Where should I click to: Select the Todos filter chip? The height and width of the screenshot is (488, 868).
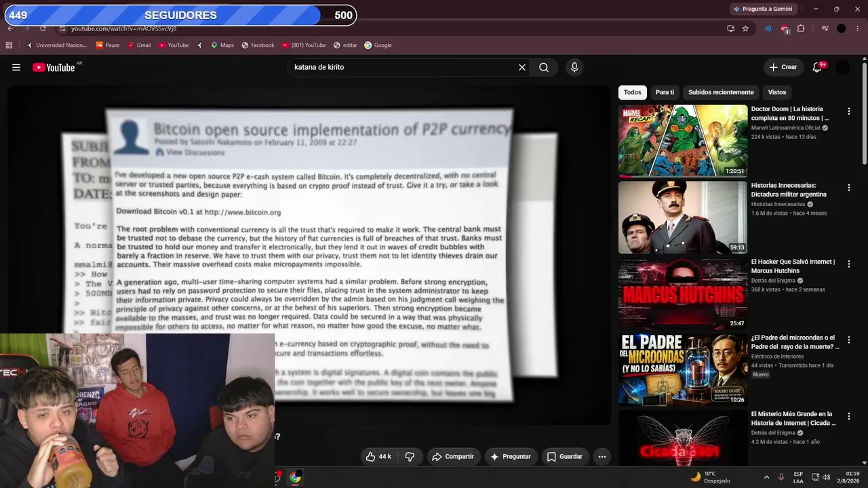tap(633, 92)
